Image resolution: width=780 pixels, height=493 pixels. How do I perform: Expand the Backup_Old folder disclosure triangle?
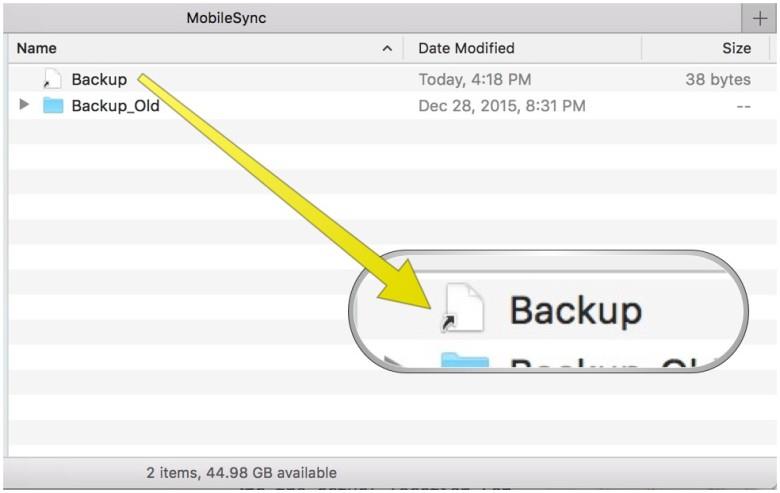(24, 104)
